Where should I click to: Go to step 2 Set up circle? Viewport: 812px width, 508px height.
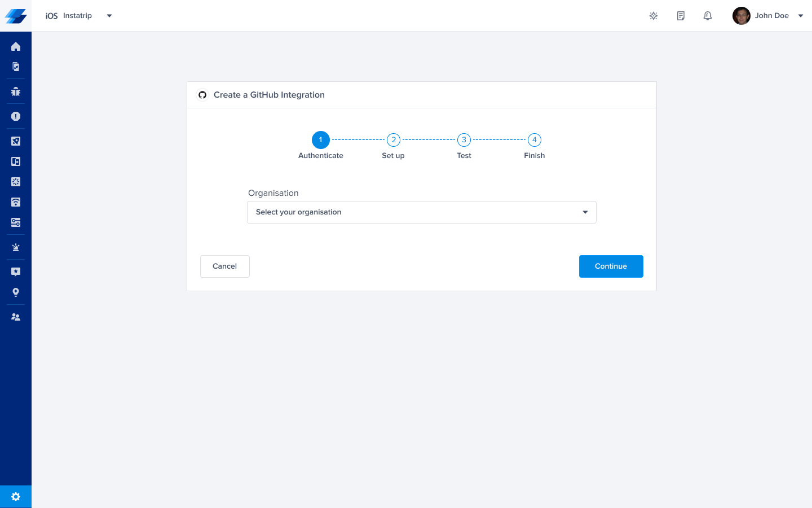click(394, 140)
